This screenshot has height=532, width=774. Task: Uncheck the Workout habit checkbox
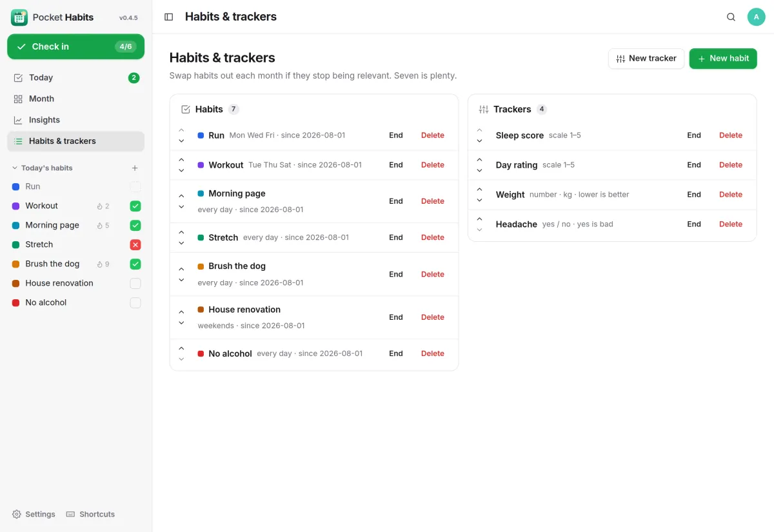pos(135,206)
